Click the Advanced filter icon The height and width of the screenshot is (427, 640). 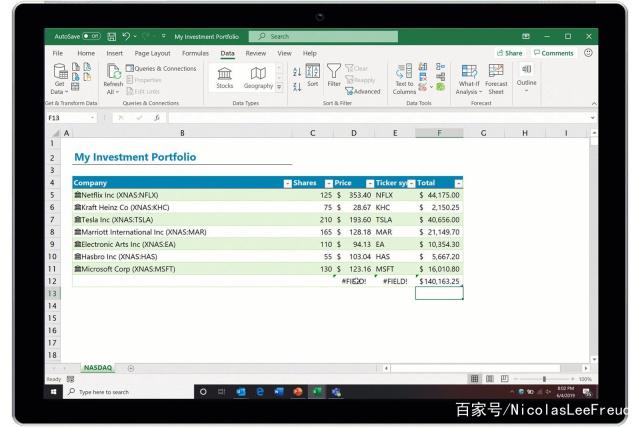tap(349, 91)
